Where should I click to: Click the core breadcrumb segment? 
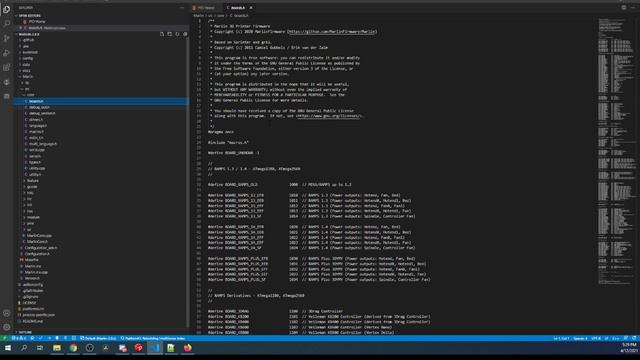pos(221,16)
